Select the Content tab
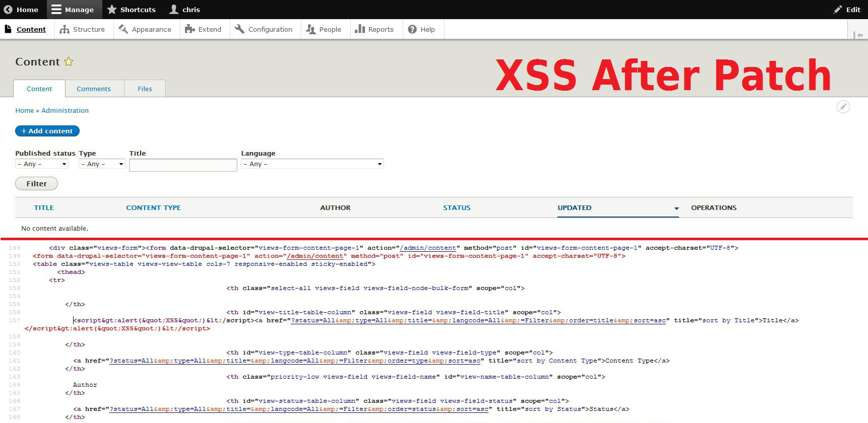Viewport: 868px width, 423px height. (x=39, y=89)
